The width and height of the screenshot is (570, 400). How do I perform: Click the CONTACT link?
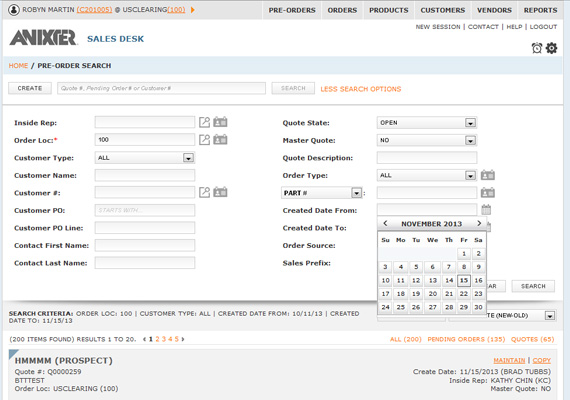click(483, 27)
